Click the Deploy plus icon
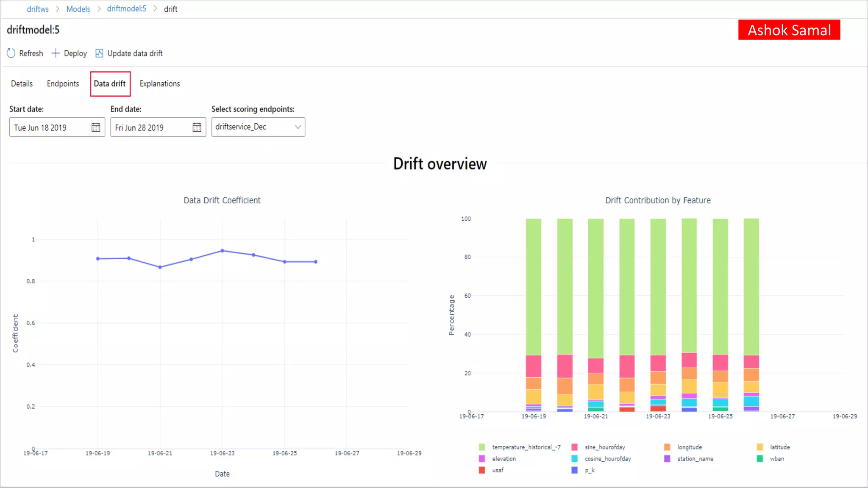Image resolution: width=868 pixels, height=488 pixels. point(56,53)
